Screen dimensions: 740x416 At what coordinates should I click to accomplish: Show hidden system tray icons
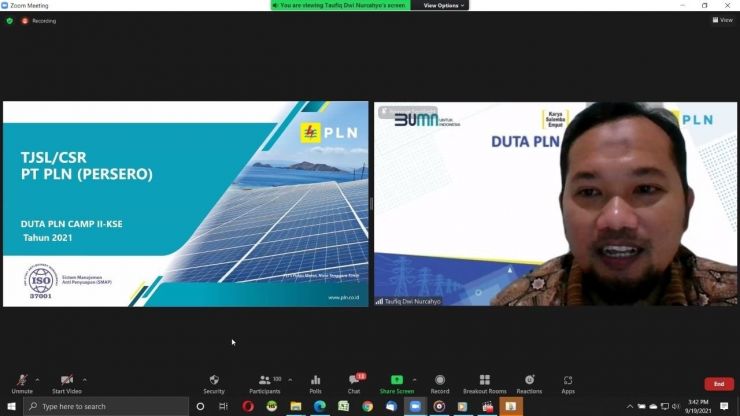630,406
